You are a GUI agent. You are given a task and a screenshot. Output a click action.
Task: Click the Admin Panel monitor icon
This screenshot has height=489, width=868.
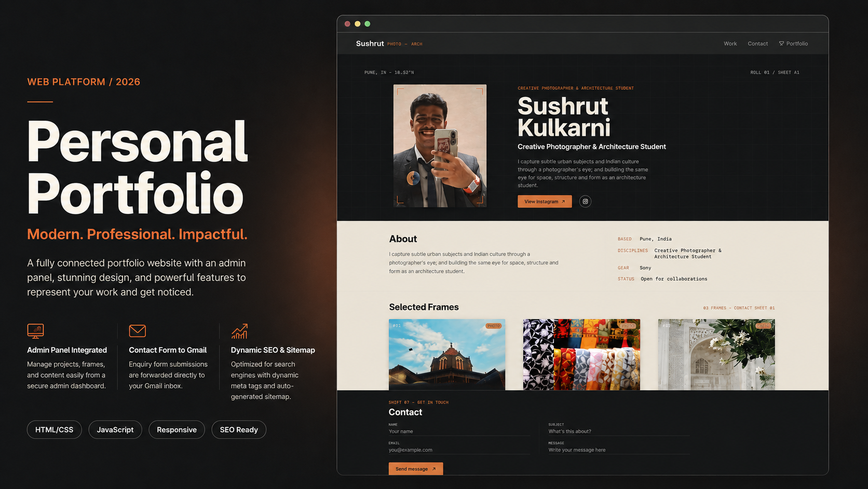pyautogui.click(x=35, y=331)
